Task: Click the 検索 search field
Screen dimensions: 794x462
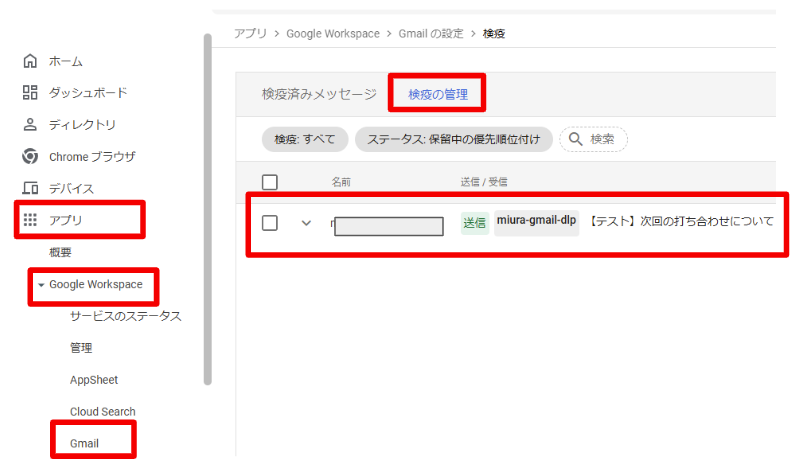Action: pos(593,139)
